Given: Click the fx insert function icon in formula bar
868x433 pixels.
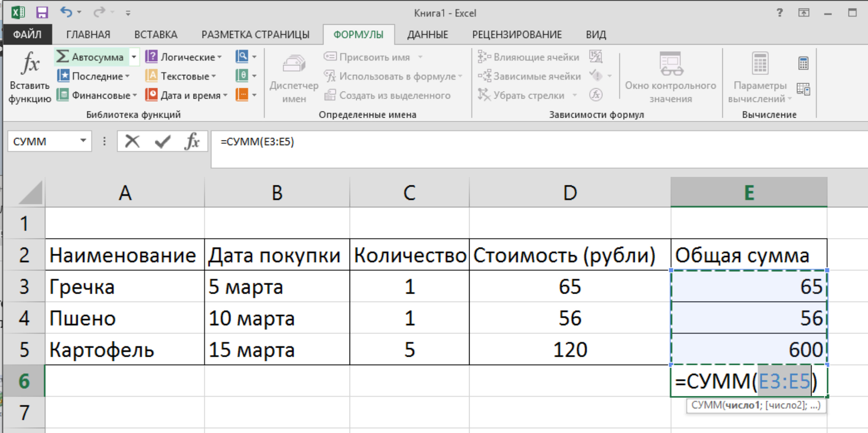Looking at the screenshot, I should tap(192, 141).
